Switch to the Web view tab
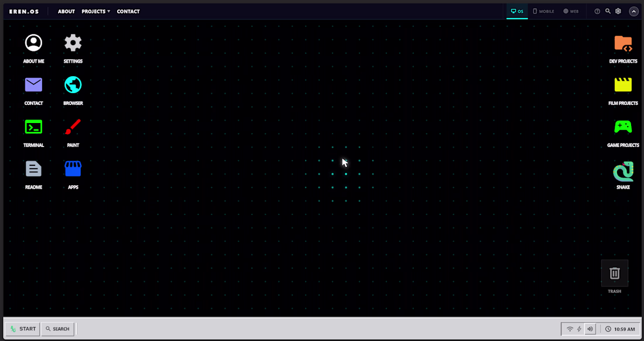 click(x=571, y=12)
